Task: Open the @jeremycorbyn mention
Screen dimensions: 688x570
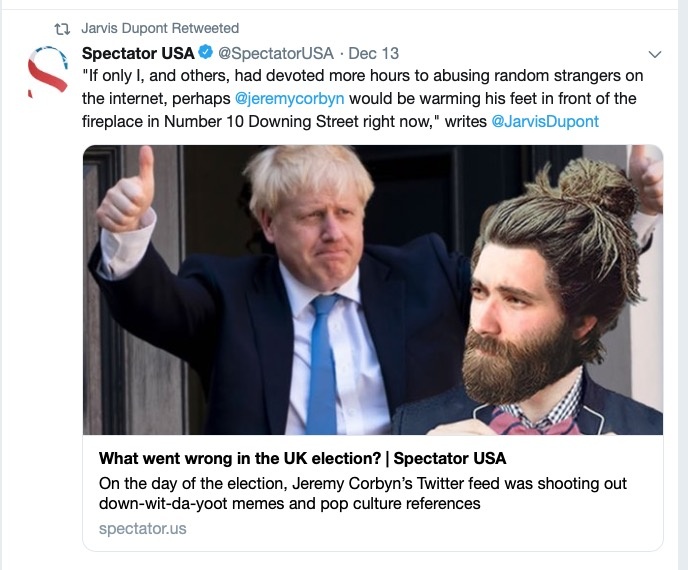Action: coord(290,99)
